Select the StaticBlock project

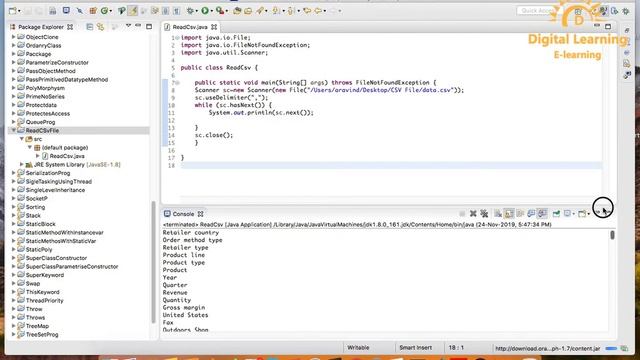[40, 224]
